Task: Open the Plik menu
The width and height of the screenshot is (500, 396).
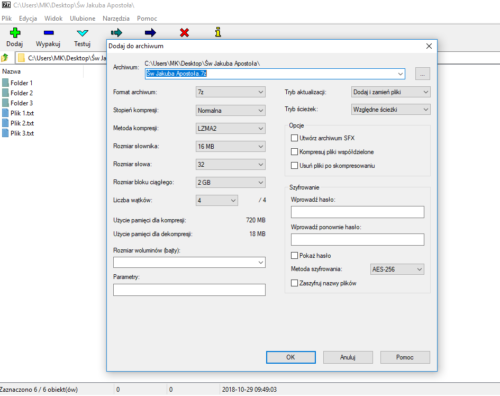Action: (x=7, y=18)
